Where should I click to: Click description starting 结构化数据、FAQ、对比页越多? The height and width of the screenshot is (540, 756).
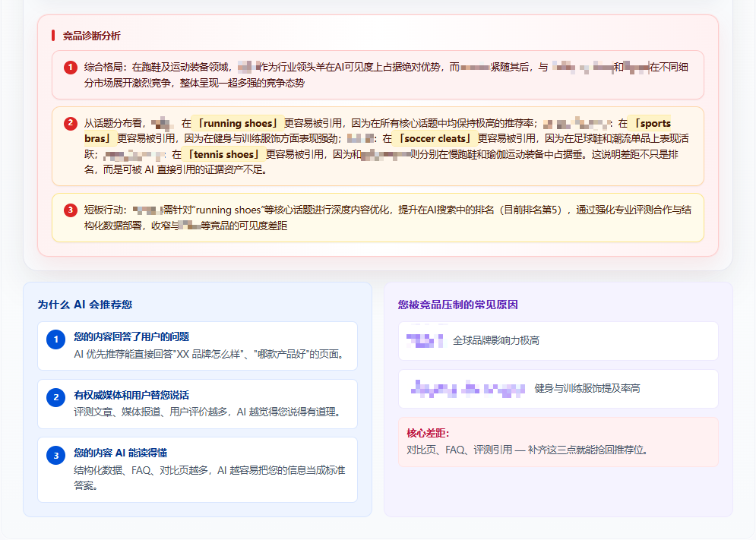[210, 477]
